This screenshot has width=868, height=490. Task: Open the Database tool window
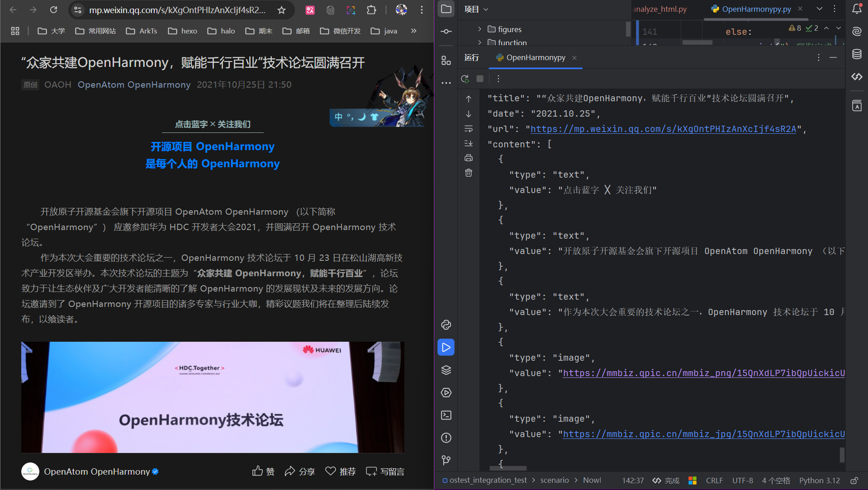(x=857, y=54)
